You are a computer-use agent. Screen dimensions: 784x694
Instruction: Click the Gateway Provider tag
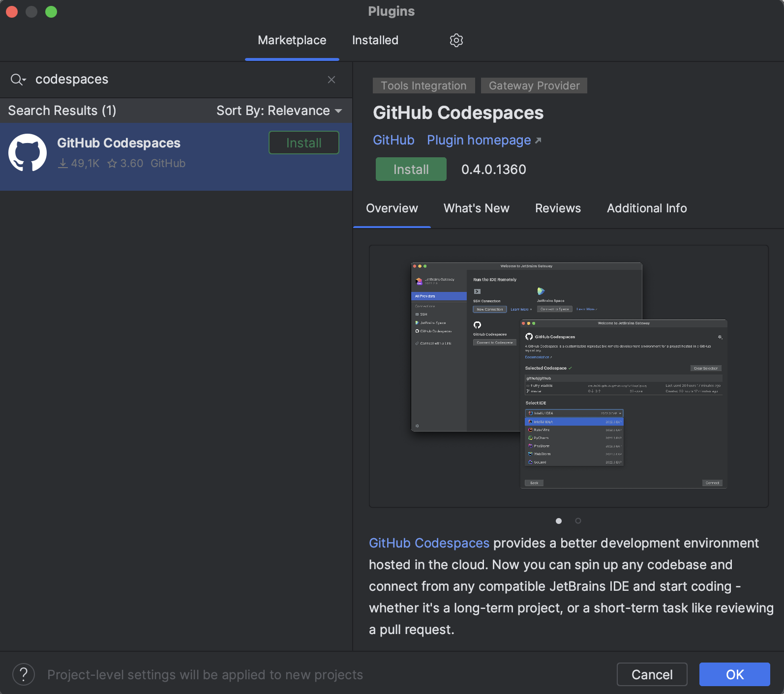coord(534,86)
